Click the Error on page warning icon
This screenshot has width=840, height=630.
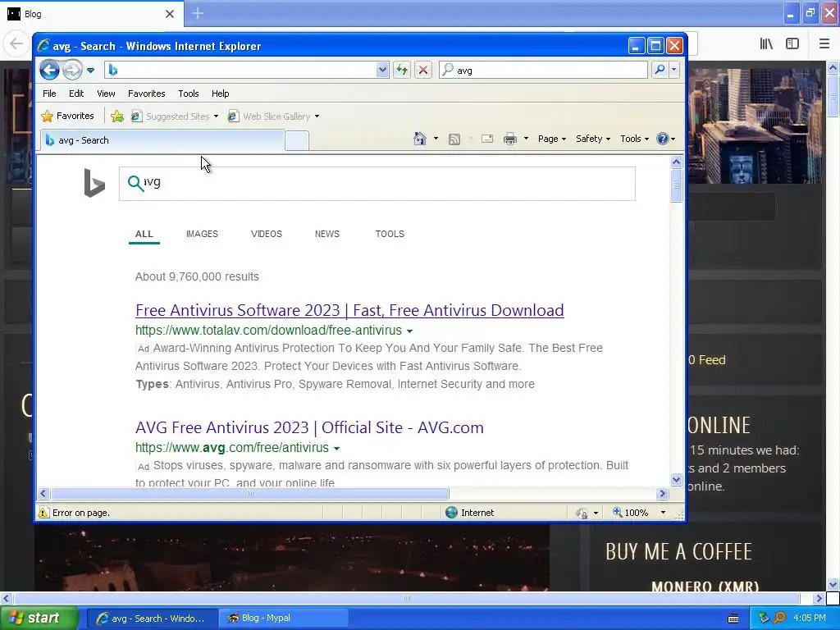pyautogui.click(x=43, y=513)
